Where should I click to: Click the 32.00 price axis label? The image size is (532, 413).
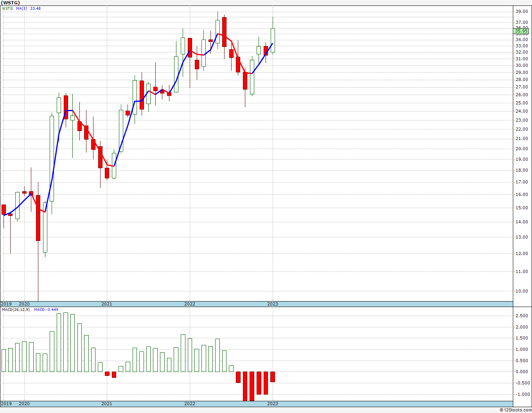522,52
